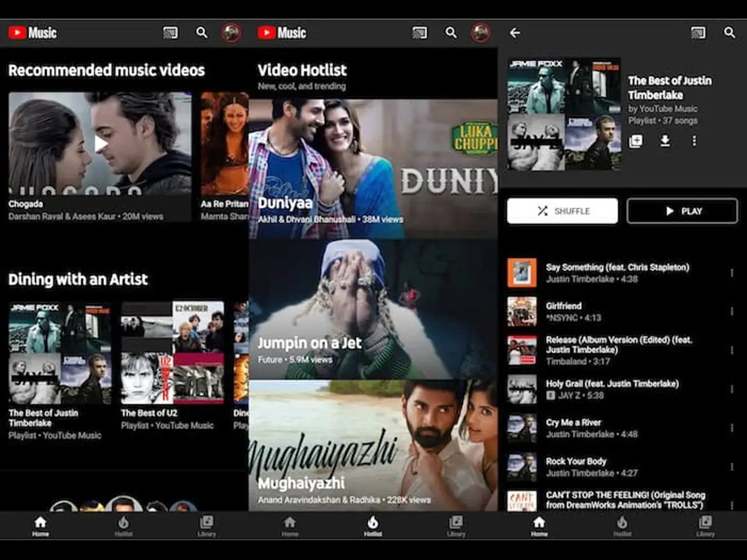Tap the cast icon on the playlist screen
The height and width of the screenshot is (560, 747).
tap(698, 33)
